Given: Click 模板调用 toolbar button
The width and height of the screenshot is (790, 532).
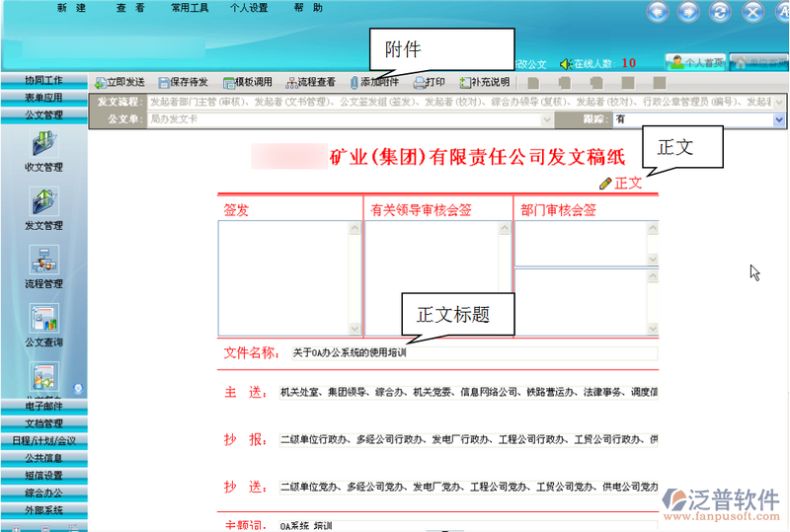Looking at the screenshot, I should (x=248, y=82).
